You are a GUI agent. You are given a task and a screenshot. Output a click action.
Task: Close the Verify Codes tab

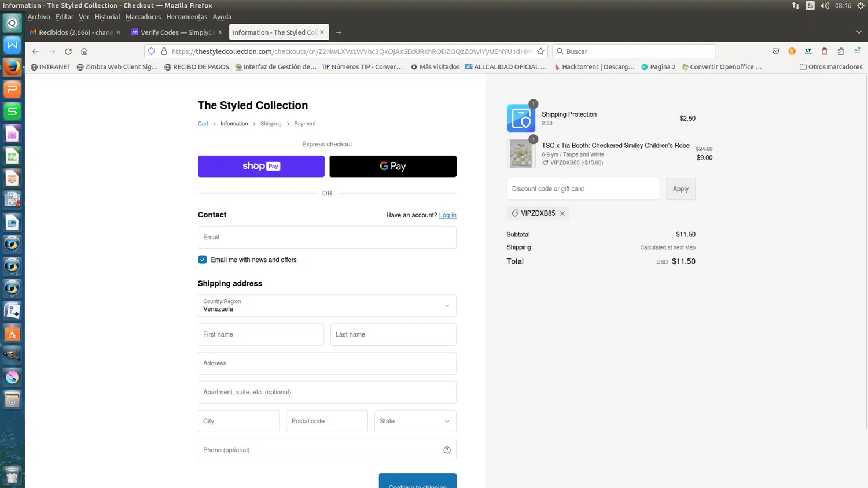tap(220, 32)
